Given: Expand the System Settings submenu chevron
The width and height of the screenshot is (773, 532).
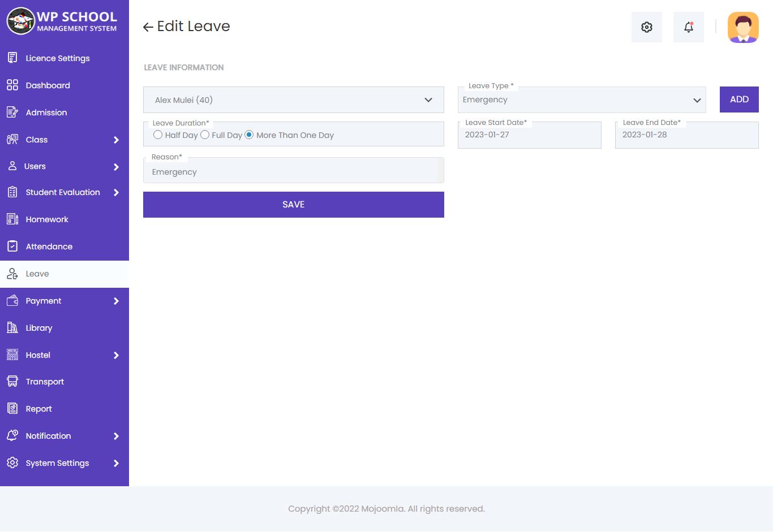Looking at the screenshot, I should click(x=116, y=463).
